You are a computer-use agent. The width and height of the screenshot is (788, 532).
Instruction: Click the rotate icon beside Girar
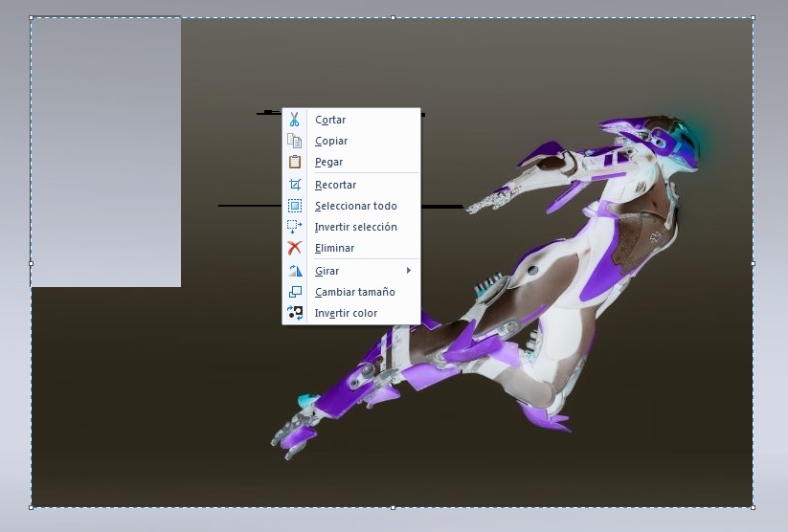295,271
